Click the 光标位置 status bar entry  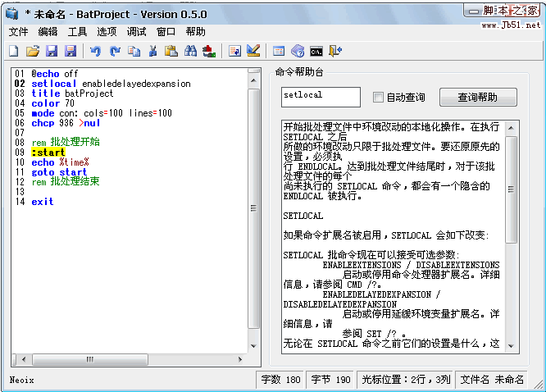point(406,380)
